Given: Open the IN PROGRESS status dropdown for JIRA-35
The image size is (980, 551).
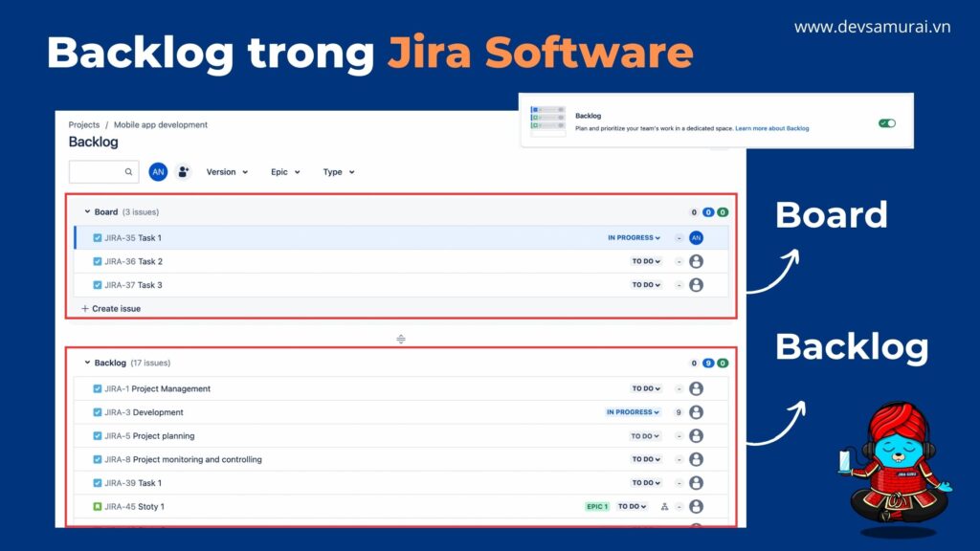Looking at the screenshot, I should [x=635, y=236].
